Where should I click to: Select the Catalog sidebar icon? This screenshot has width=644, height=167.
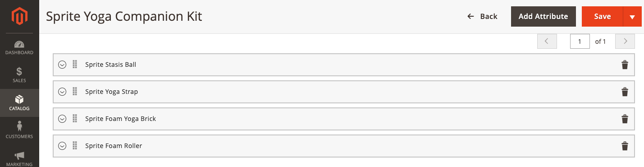[19, 103]
